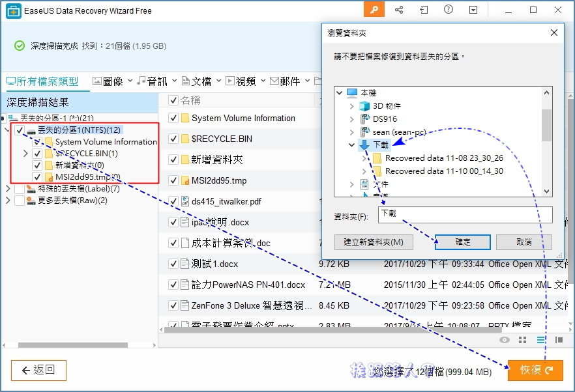Click the ds415_itwalker.pdf file icon
575x392 pixels.
[x=185, y=201]
